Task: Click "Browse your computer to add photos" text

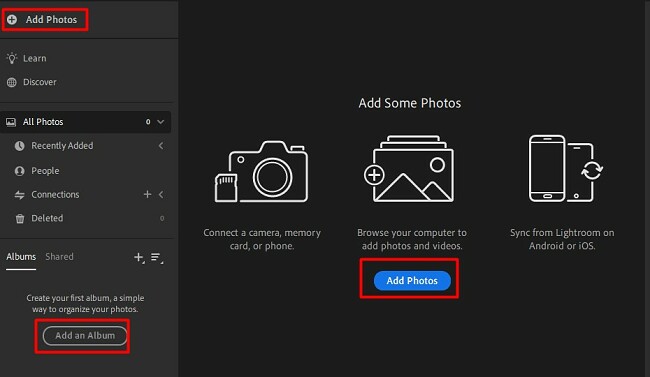Action: (412, 239)
